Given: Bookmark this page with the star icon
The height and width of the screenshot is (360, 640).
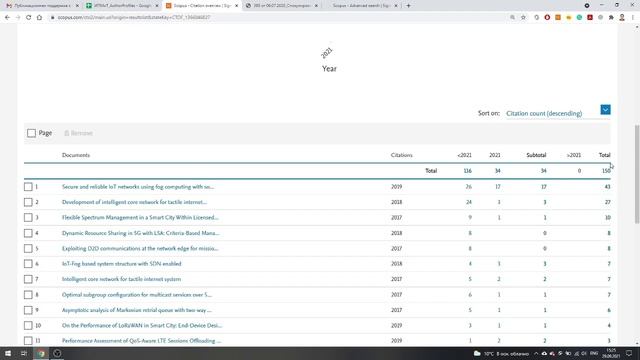Looking at the screenshot, I should pos(523,18).
